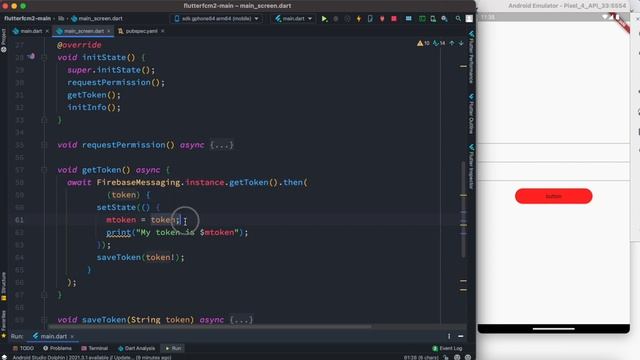Open the Favorites side panel
This screenshot has height=360, width=640.
[4, 324]
